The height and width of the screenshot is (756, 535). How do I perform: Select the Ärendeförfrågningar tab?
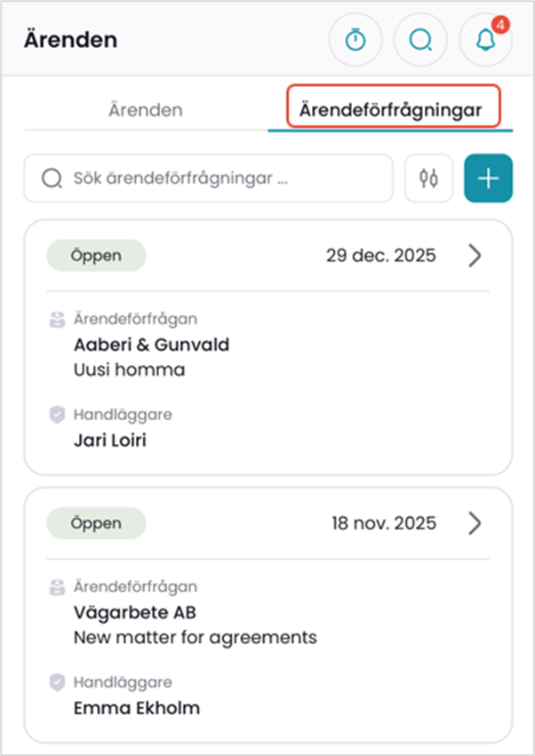(x=390, y=110)
